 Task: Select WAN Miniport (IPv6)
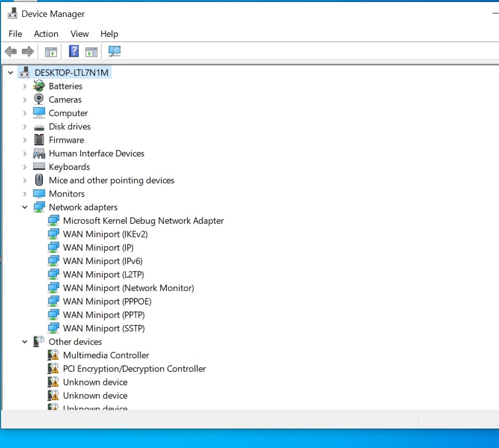click(x=103, y=261)
